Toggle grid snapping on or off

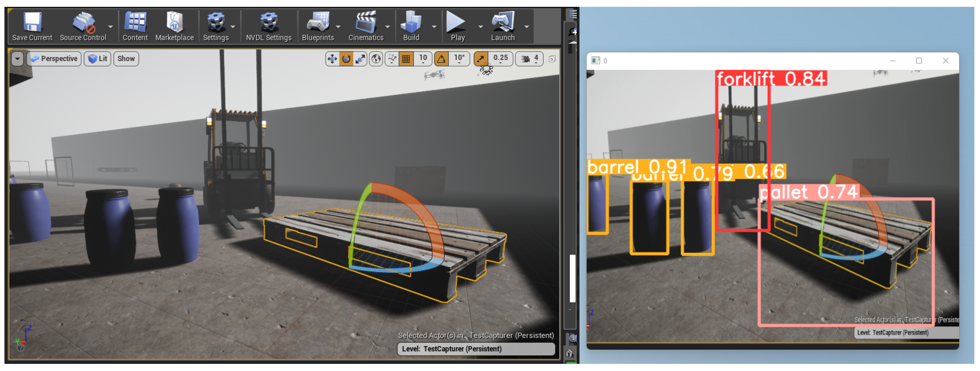point(406,59)
